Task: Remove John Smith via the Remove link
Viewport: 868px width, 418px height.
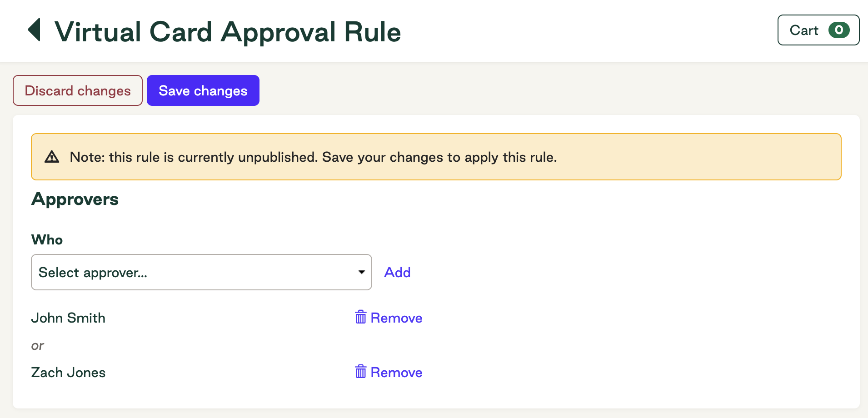Action: [396, 318]
